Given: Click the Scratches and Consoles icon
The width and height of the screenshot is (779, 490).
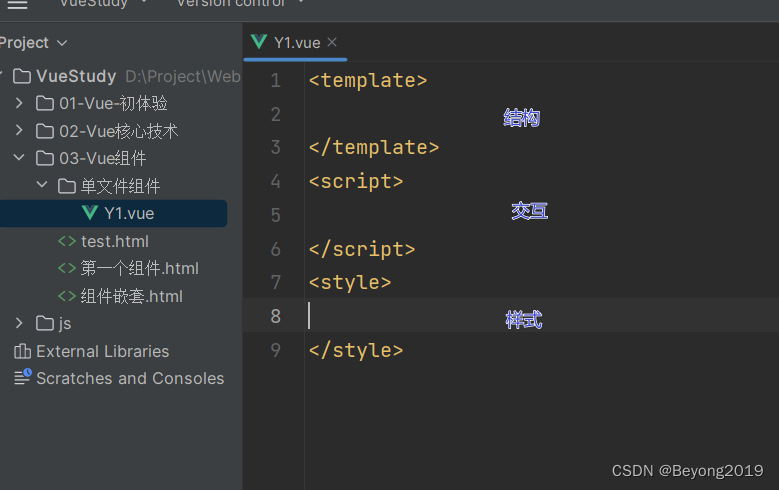Looking at the screenshot, I should pos(22,378).
